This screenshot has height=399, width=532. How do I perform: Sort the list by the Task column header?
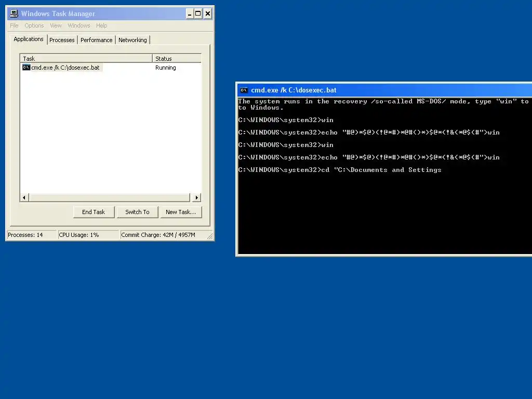coord(86,58)
